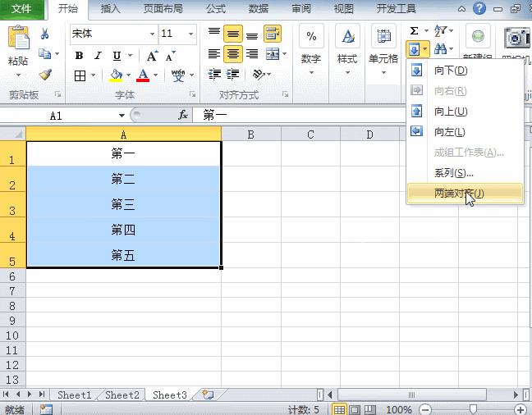Increase font size with large A icon

(x=152, y=56)
